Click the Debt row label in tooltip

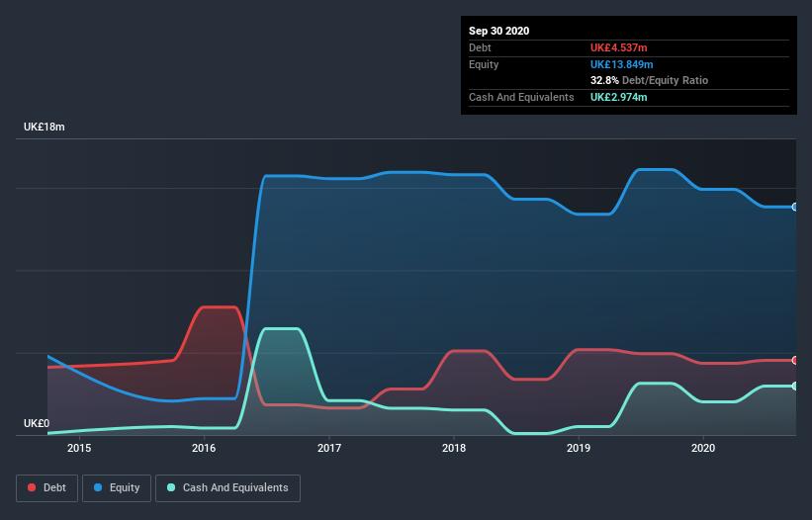tap(480, 47)
